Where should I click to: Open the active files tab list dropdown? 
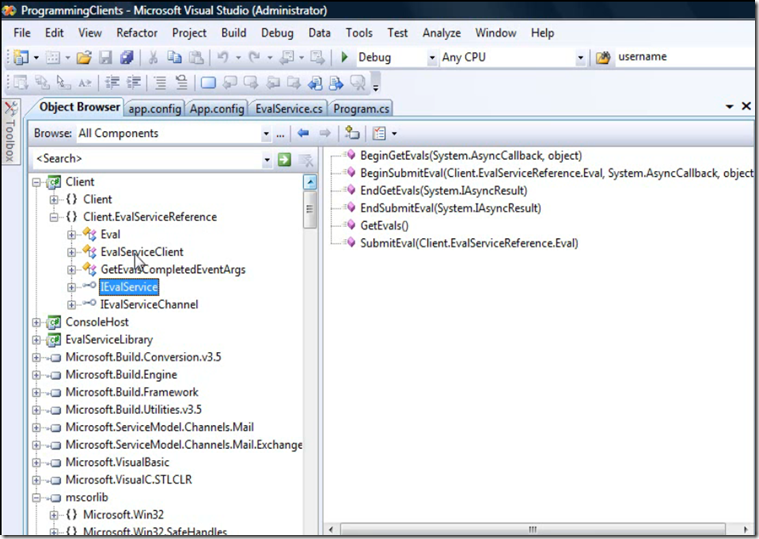point(729,106)
